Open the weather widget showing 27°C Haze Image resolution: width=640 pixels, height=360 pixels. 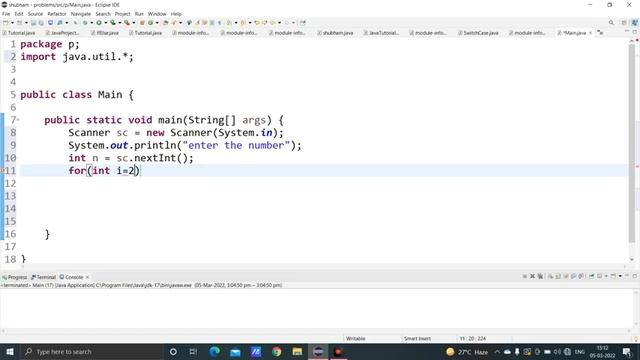(x=467, y=351)
